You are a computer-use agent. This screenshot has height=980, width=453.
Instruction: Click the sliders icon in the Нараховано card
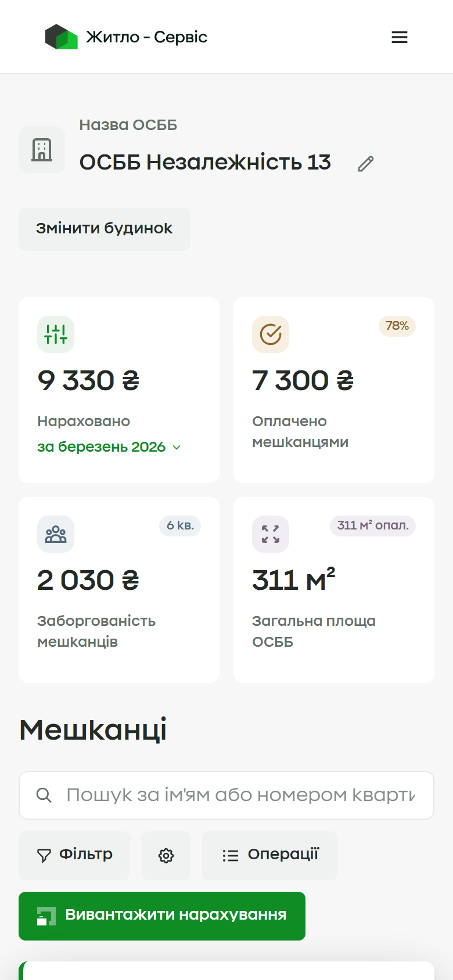(x=56, y=334)
